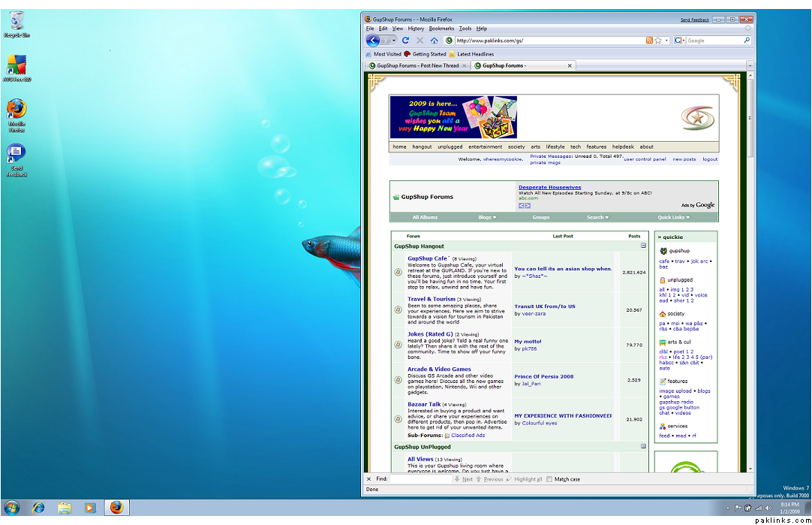Open the search engine selector dropdown

[x=680, y=41]
